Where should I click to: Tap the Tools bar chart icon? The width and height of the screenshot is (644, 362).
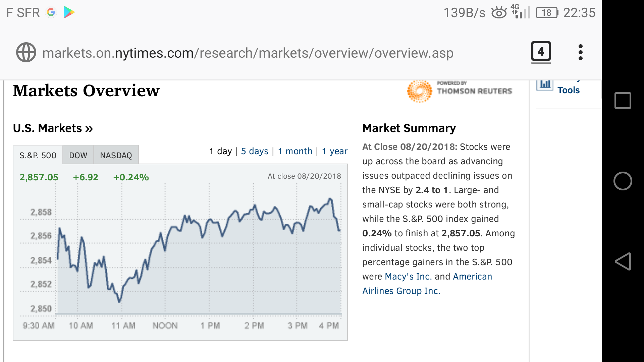click(x=545, y=85)
